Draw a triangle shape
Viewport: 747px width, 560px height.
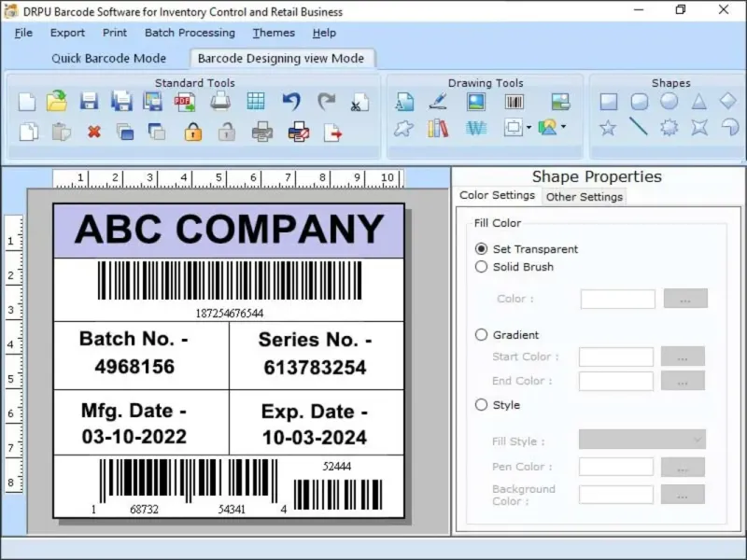[x=698, y=102]
